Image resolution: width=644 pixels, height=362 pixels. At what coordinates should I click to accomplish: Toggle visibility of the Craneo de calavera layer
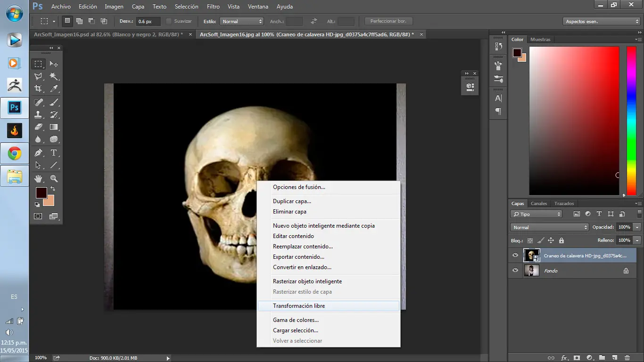[x=515, y=255]
